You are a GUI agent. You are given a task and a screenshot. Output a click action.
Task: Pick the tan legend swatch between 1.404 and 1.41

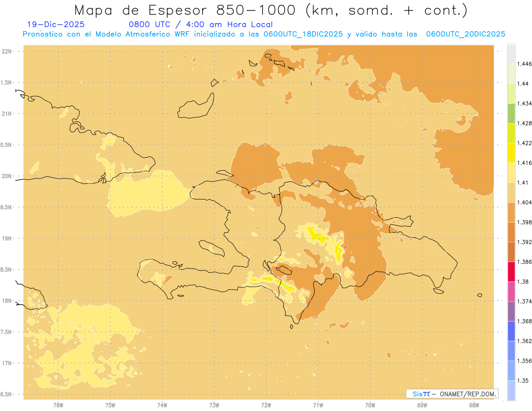click(x=511, y=192)
